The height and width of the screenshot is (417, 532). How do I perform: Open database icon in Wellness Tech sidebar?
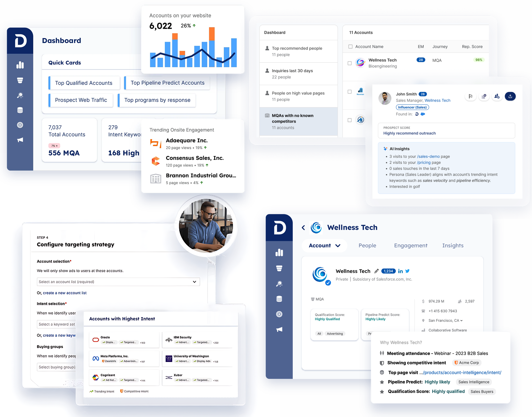(279, 299)
